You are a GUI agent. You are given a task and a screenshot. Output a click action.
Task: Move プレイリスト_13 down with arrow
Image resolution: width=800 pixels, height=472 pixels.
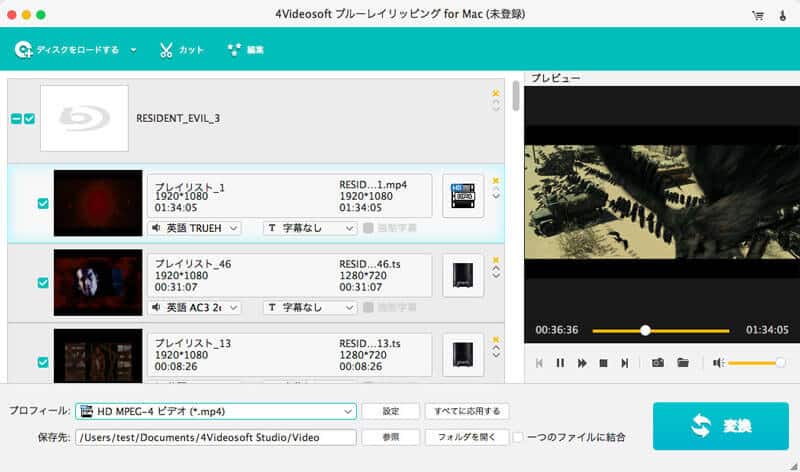click(496, 355)
